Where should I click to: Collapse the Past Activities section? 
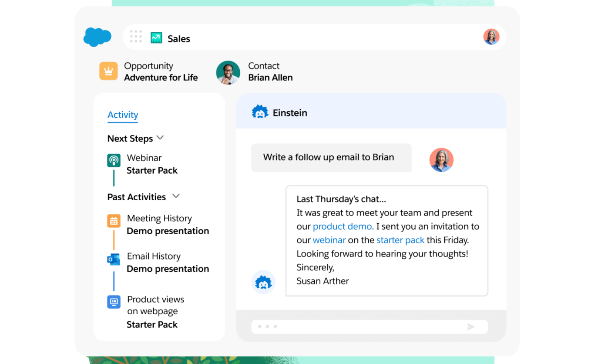176,196
